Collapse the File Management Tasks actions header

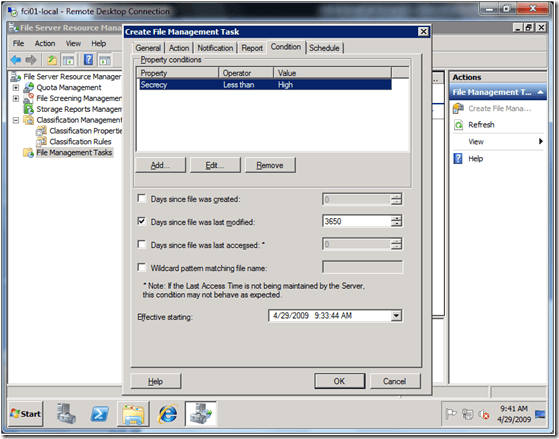(x=540, y=92)
